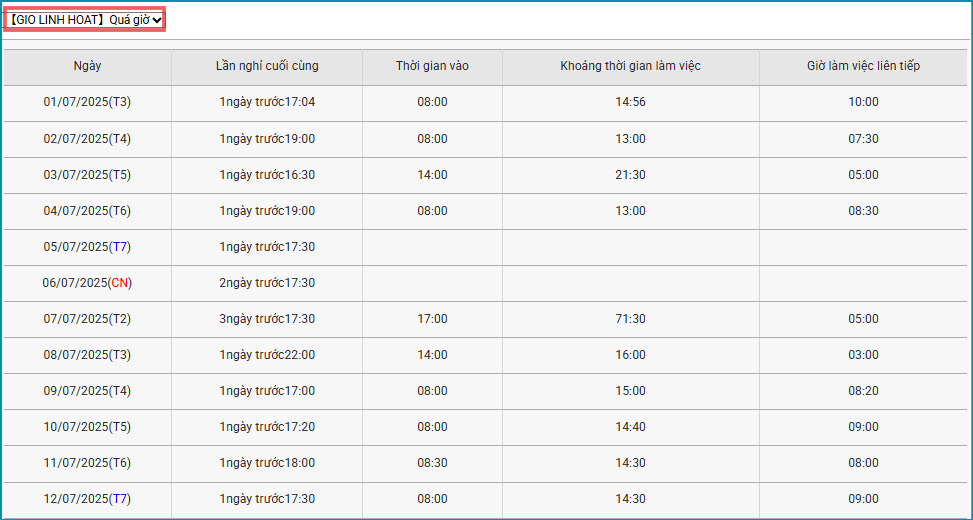Click the 21:30 working time span cell

[630, 175]
